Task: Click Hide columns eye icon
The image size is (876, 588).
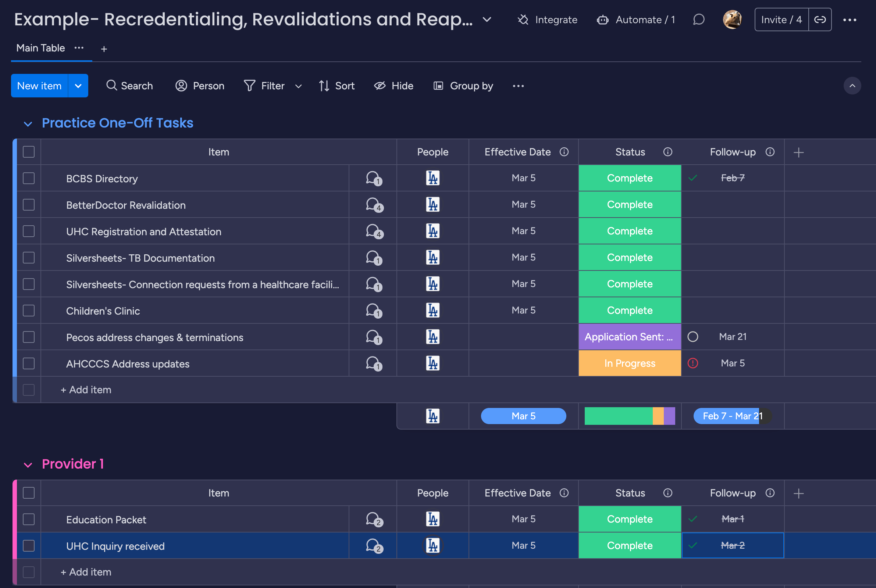Action: (380, 86)
